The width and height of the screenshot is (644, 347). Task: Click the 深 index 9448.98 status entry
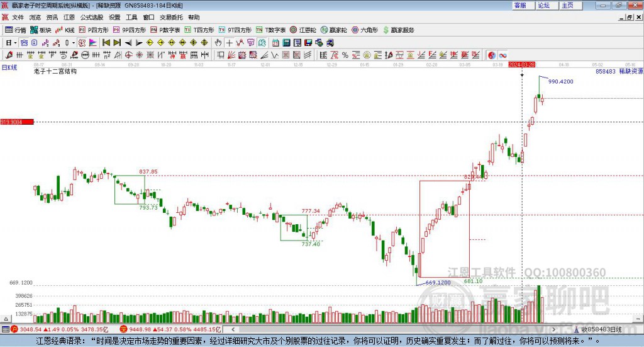(x=170, y=329)
